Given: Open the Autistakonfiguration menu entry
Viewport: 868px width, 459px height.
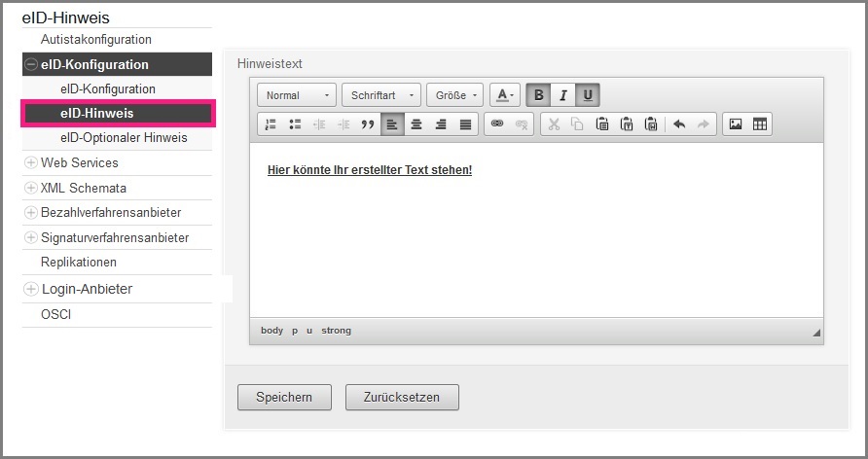Looking at the screenshot, I should [95, 40].
